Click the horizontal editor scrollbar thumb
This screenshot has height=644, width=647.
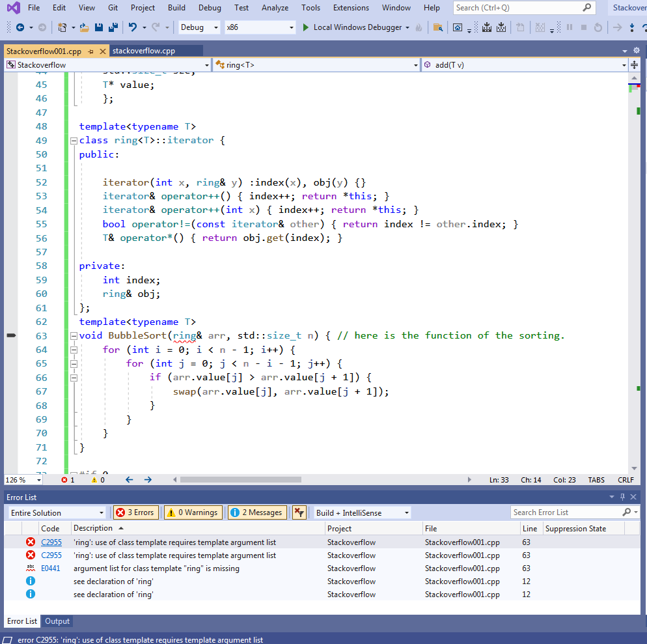coord(241,480)
